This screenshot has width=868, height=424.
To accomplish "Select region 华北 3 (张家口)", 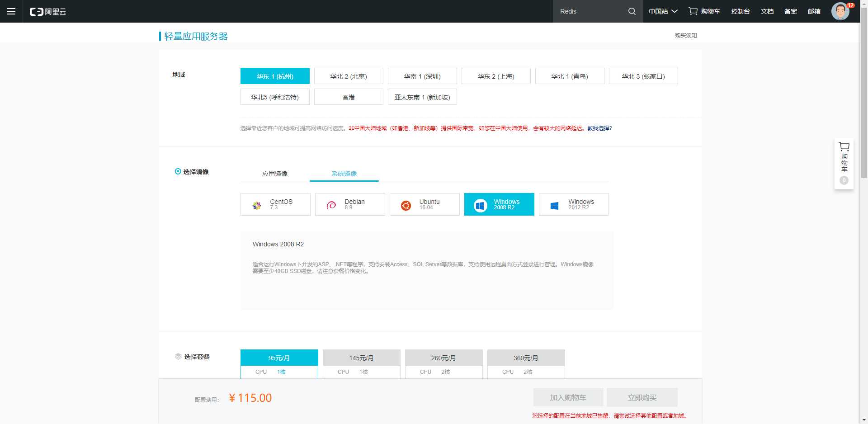I will coord(643,76).
